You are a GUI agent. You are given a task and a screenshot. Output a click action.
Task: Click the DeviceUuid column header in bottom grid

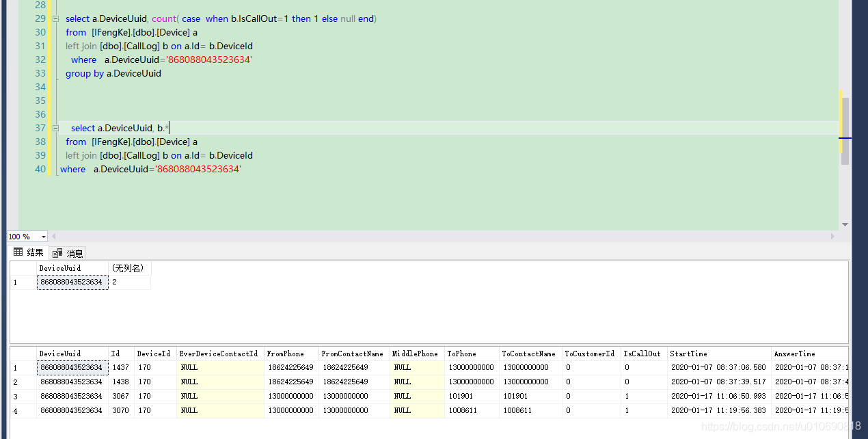click(72, 354)
